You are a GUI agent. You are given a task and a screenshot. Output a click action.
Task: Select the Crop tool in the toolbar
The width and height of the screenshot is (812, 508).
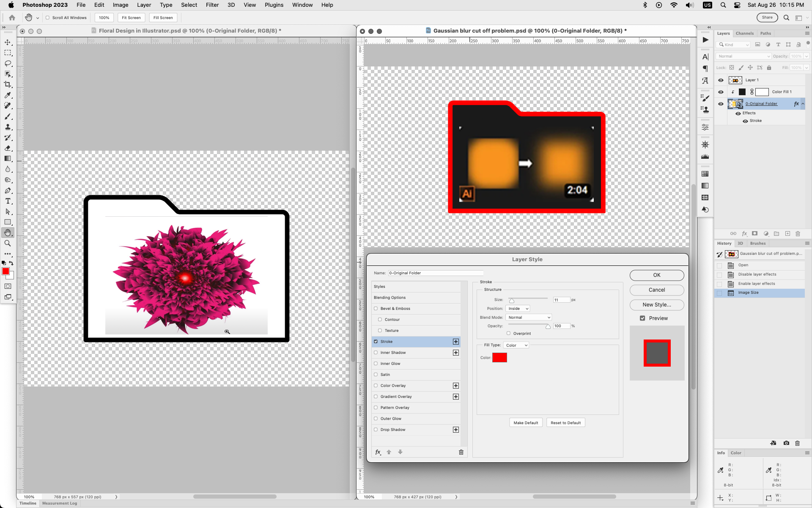tap(8, 85)
